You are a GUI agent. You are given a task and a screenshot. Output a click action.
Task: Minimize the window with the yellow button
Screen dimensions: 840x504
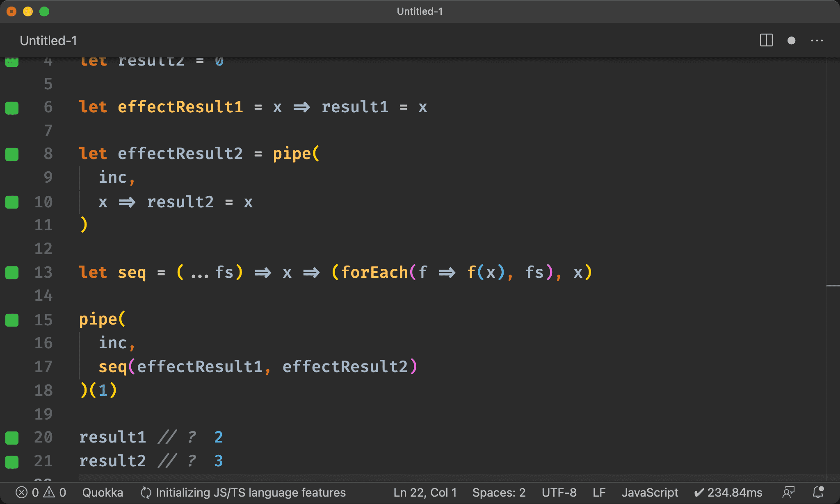[28, 11]
